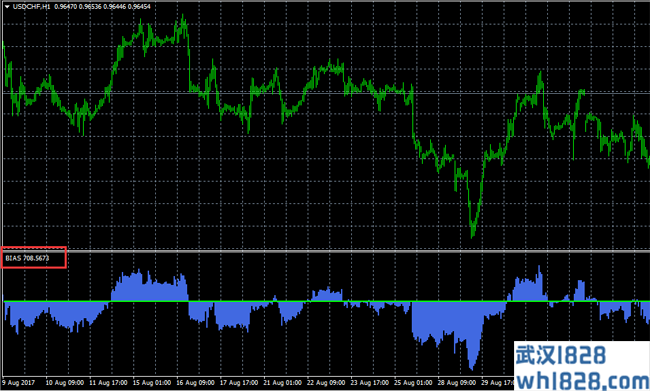Click the whl828.com watermark link
This screenshot has width=650, height=391.
[583, 380]
